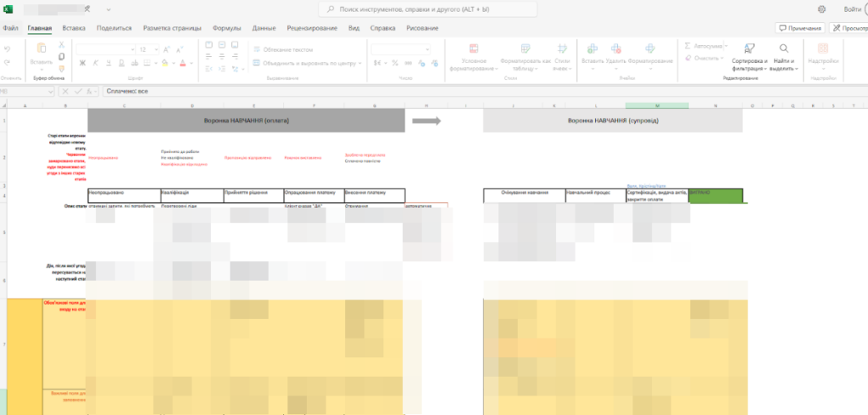Click the Очистить eraser button

click(703, 59)
